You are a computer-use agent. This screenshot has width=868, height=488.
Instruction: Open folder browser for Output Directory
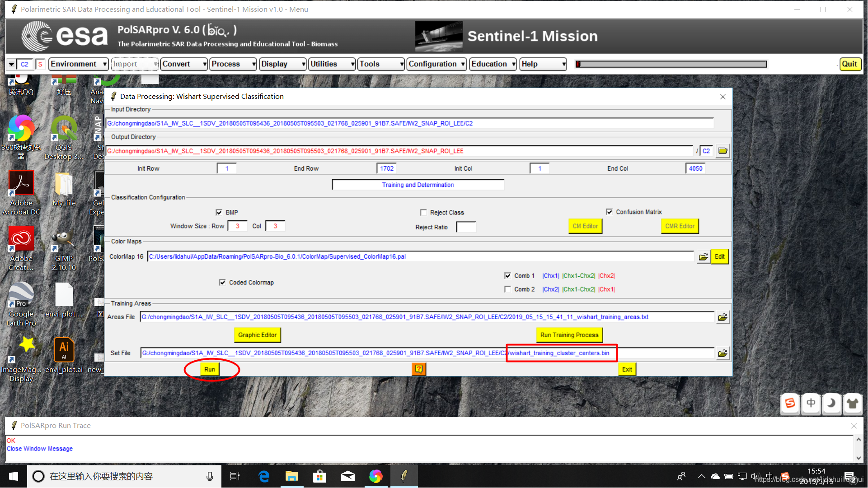tap(723, 151)
